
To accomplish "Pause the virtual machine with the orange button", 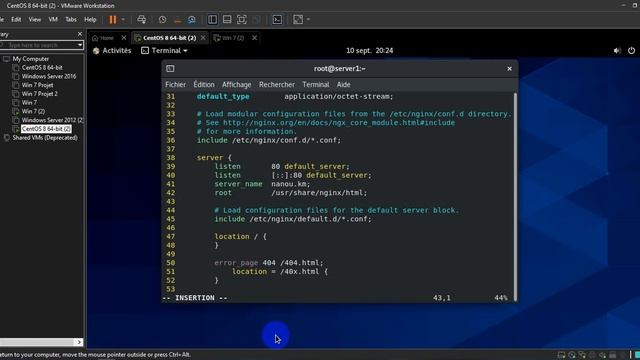I will coord(113,20).
